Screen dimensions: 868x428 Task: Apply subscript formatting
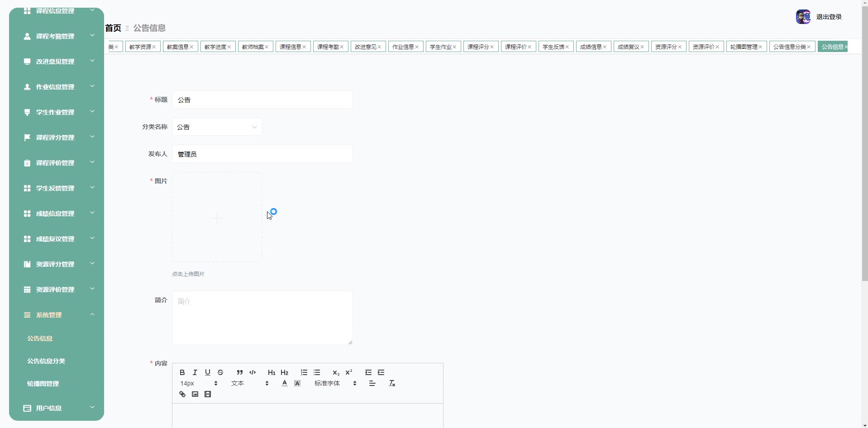tap(336, 372)
